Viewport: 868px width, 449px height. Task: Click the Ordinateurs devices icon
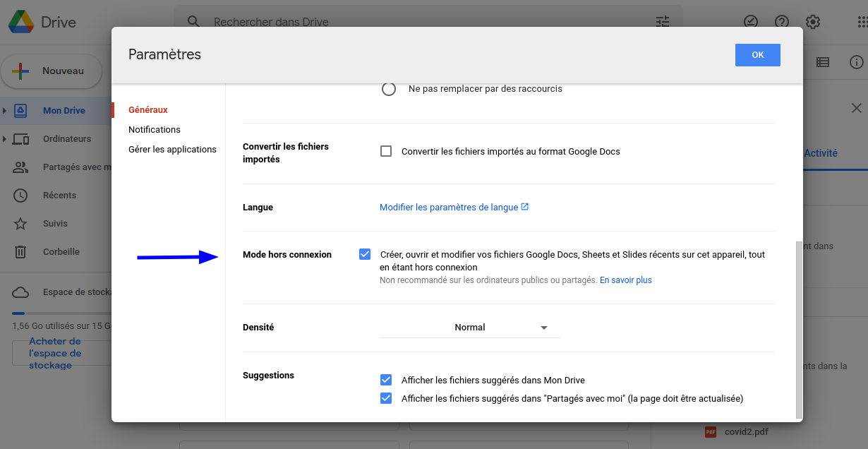pos(20,139)
